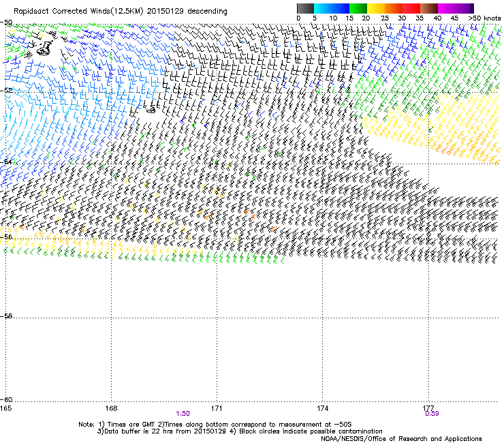Click the 'Times are GMT' note line
The width and height of the screenshot is (504, 443).
[x=215, y=425]
